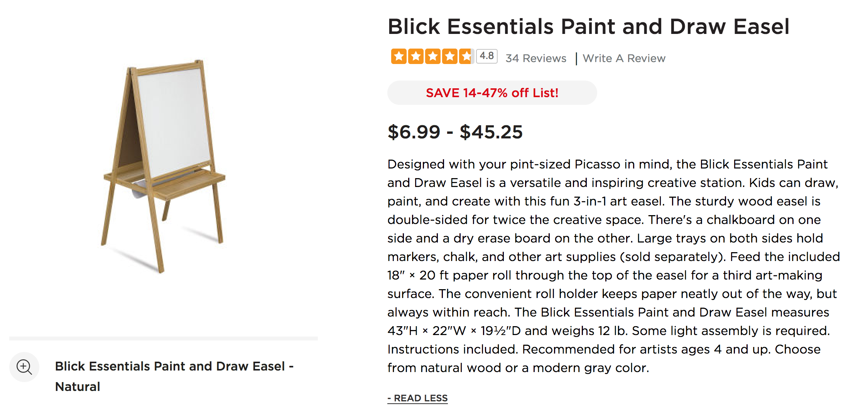Click the magnifier zoom icon below the image

(24, 367)
